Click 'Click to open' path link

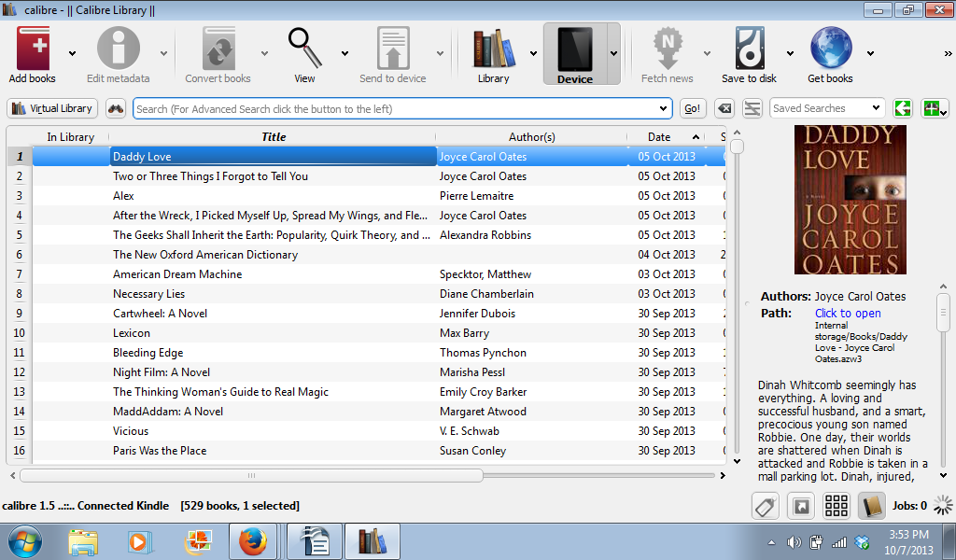(x=848, y=314)
